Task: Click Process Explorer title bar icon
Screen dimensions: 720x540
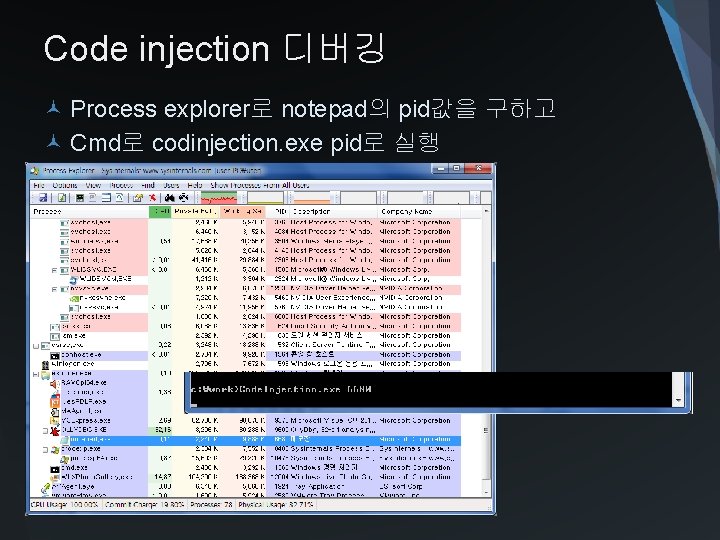Action: coord(35,171)
